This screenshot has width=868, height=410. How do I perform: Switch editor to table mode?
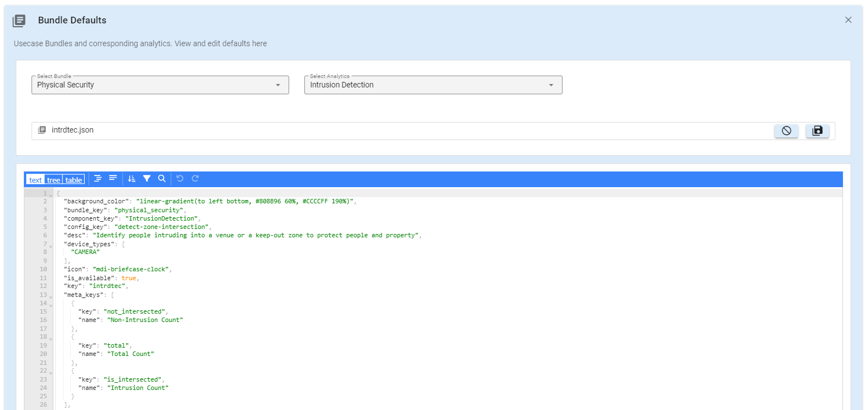point(74,180)
